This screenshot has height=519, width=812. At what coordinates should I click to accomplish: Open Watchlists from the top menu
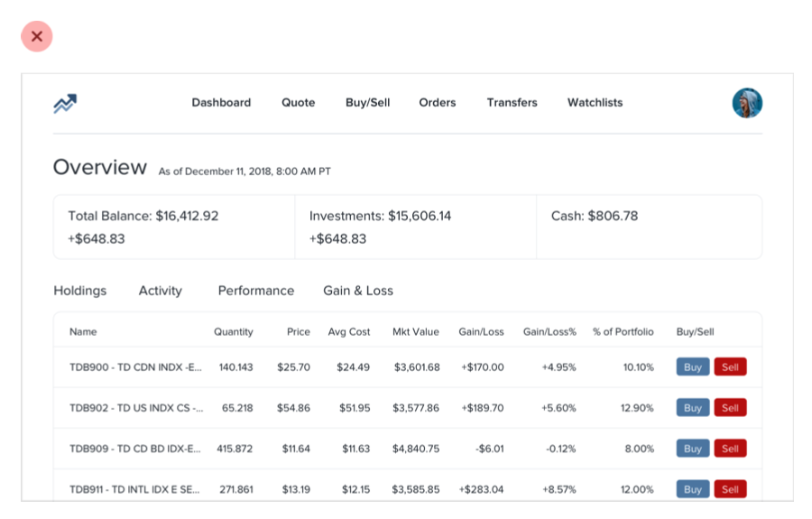click(595, 103)
